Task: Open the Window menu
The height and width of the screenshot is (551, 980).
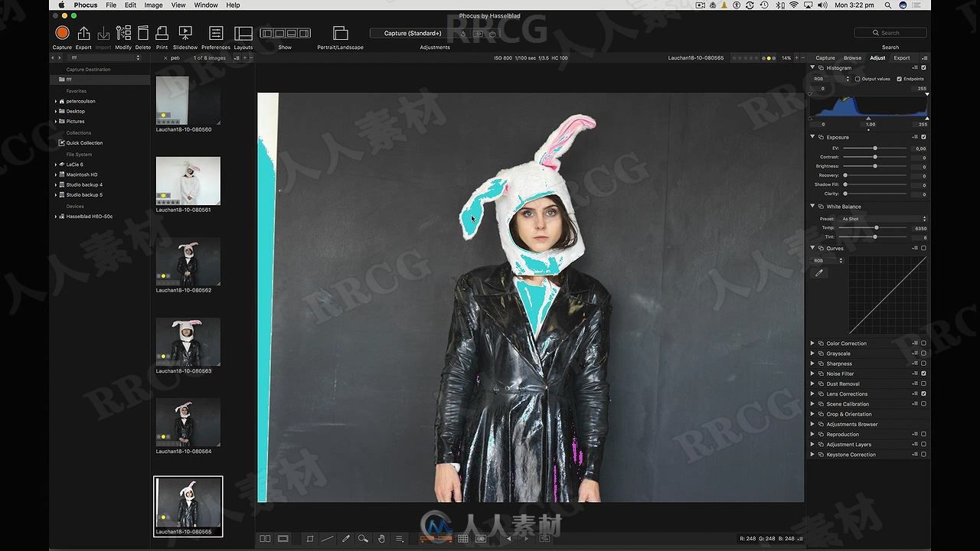Action: click(x=206, y=5)
